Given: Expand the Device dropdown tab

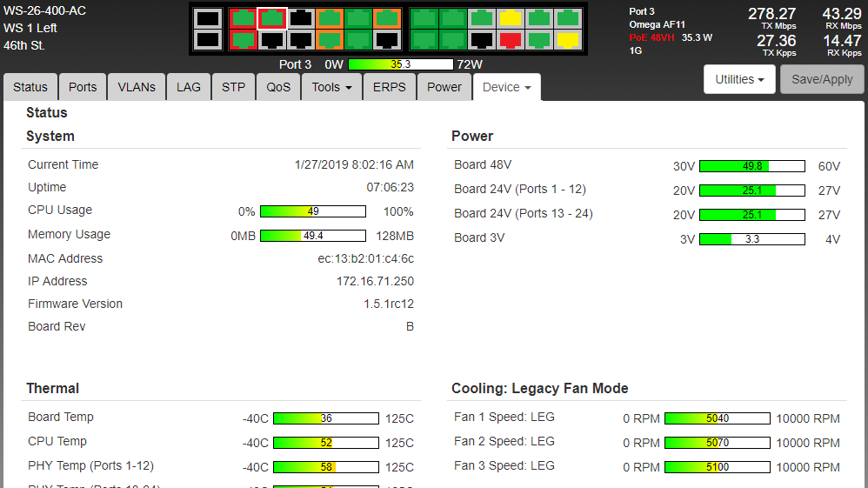Looking at the screenshot, I should (x=506, y=87).
